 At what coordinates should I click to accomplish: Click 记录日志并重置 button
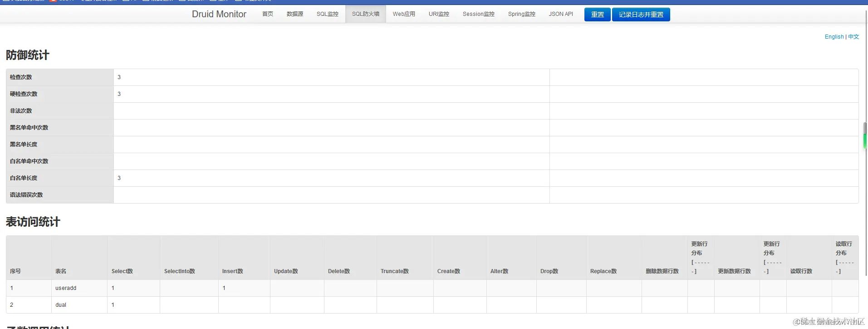(641, 15)
